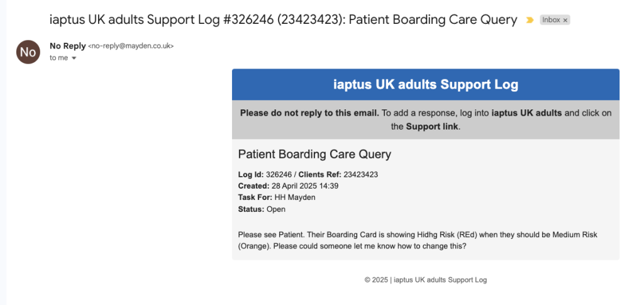Click the Boarding Card risk message paragraph

coord(417,240)
